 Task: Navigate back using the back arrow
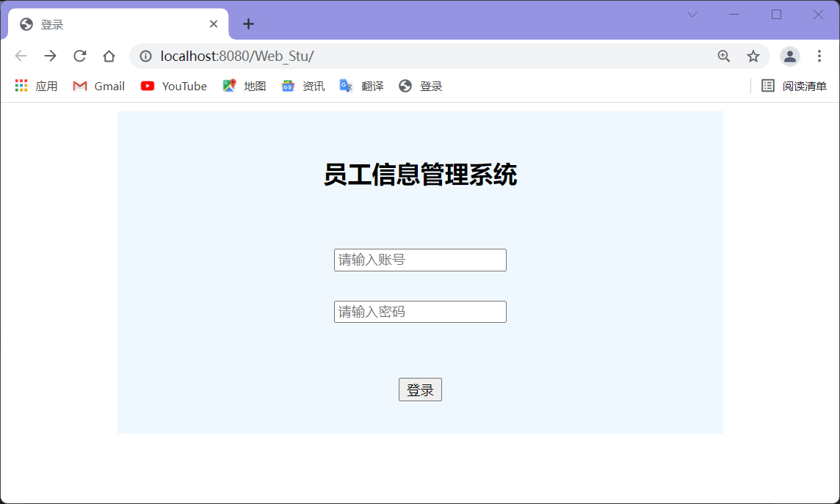pyautogui.click(x=21, y=56)
